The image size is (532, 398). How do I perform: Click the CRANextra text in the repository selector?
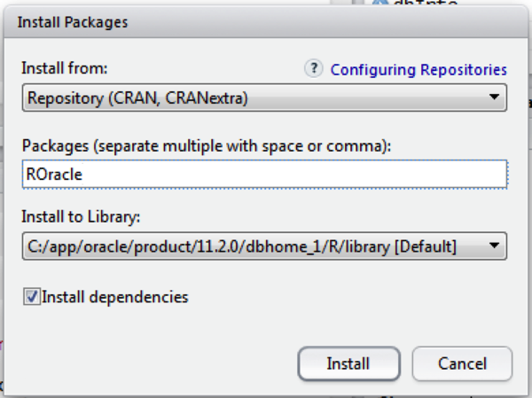coord(207,98)
